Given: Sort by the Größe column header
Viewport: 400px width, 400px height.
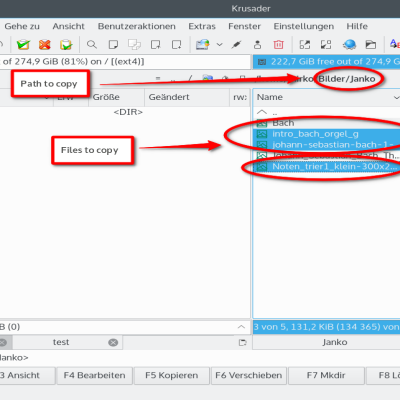Looking at the screenshot, I should coord(116,97).
